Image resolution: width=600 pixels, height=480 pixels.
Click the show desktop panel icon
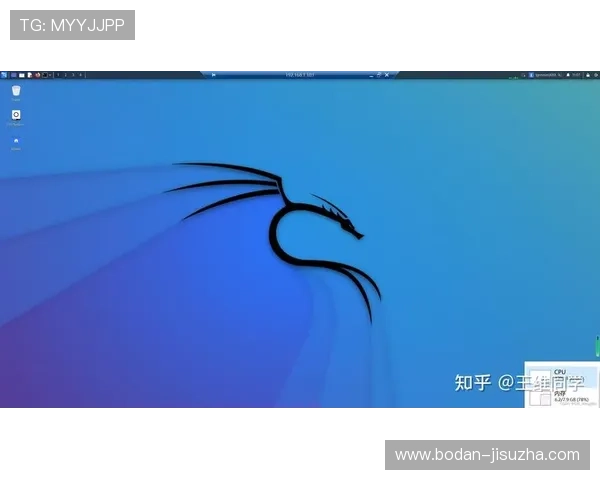click(x=13, y=75)
